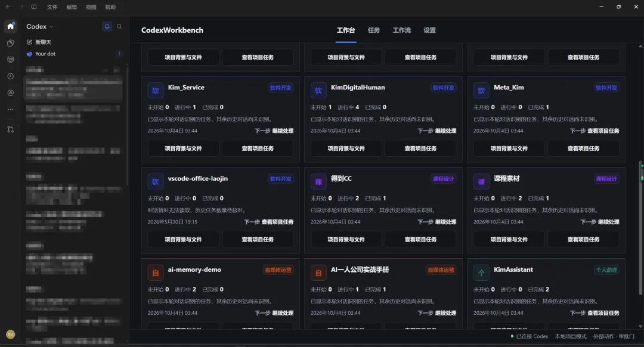Click the 2026年5月30日 19:15 timestamp
Screen dimensions: 644x347
click(172, 222)
